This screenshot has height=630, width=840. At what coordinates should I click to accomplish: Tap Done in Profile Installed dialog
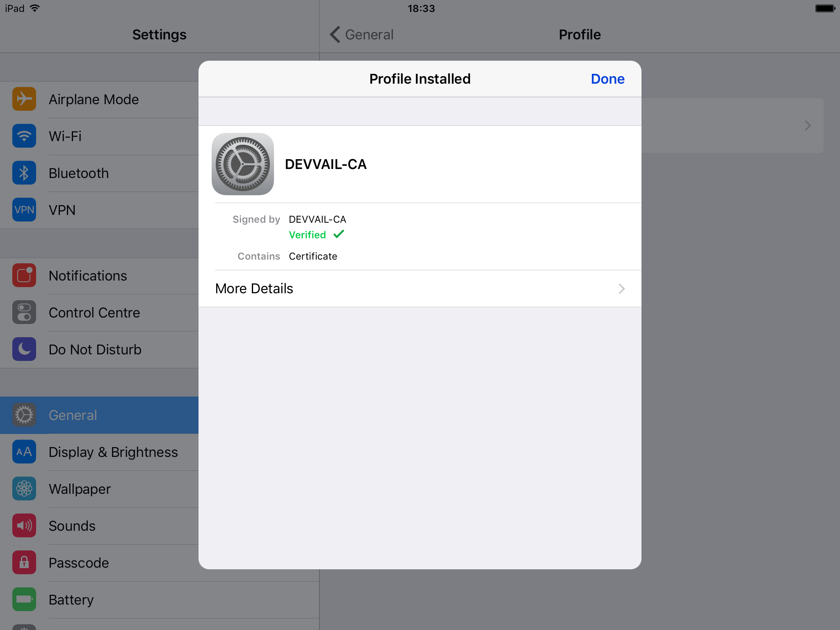coord(607,79)
